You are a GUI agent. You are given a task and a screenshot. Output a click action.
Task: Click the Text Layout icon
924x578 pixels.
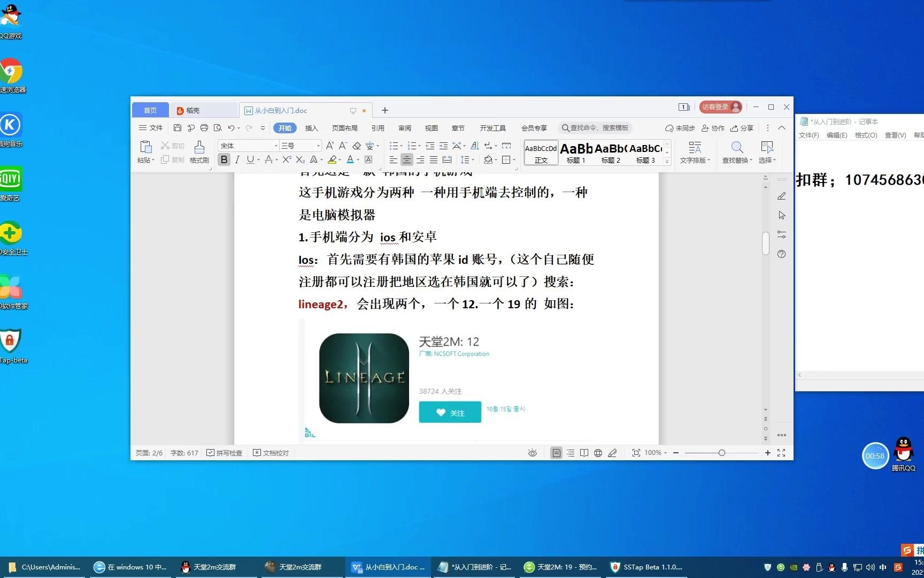[695, 147]
